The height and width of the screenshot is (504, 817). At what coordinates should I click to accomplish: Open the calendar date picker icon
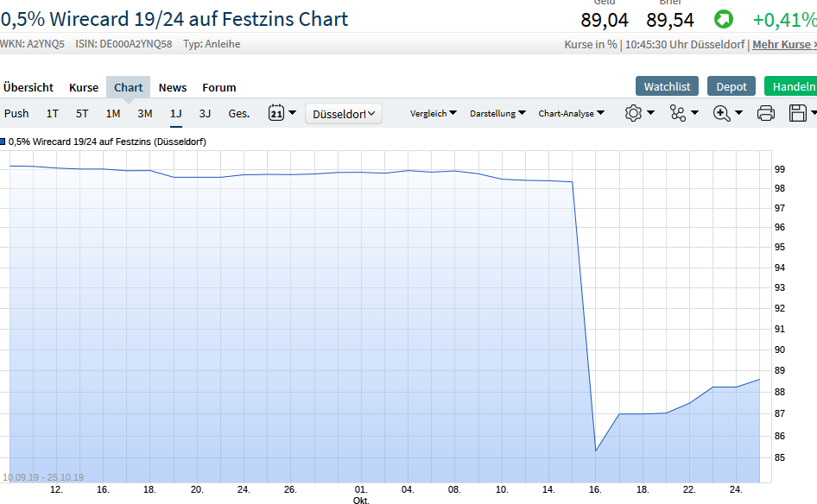point(276,112)
